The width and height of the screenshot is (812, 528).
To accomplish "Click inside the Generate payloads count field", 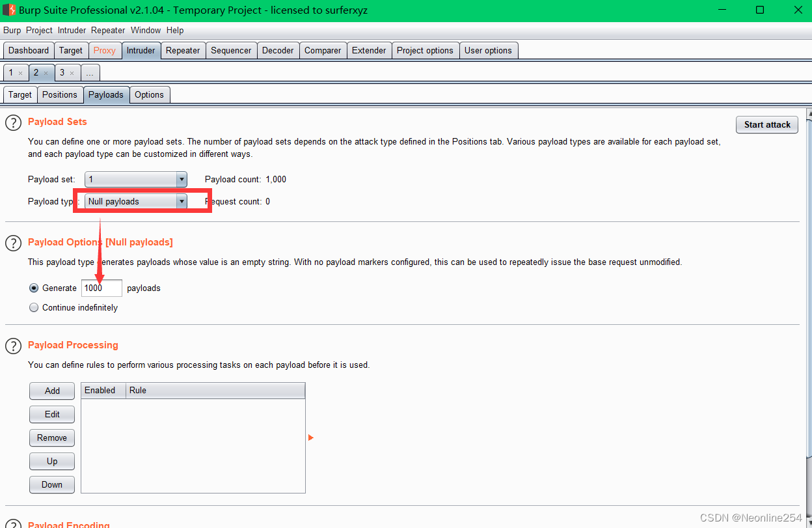I will [x=101, y=288].
